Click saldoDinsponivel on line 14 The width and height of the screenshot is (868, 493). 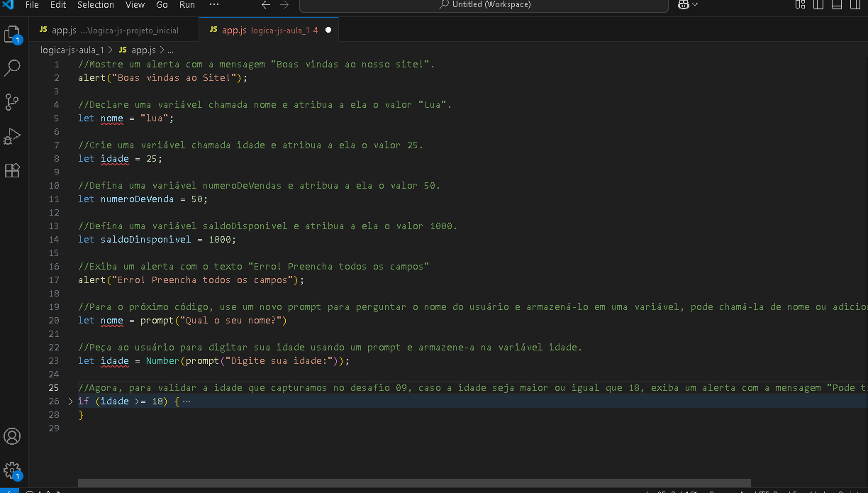tap(146, 240)
